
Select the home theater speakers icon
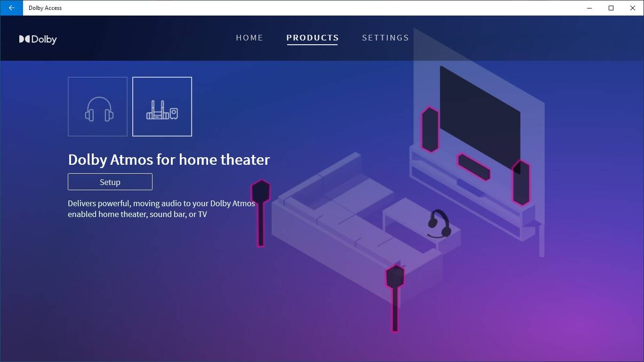[x=162, y=106]
